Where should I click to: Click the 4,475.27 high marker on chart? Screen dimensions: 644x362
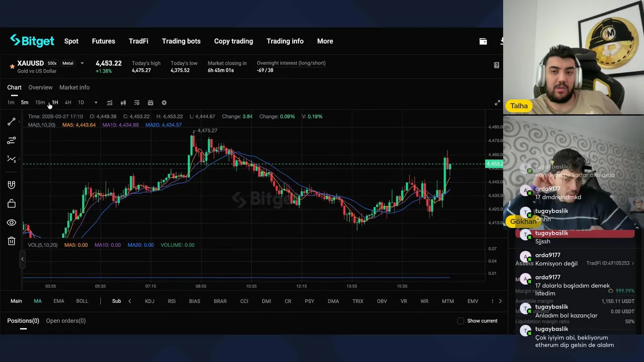[207, 131]
